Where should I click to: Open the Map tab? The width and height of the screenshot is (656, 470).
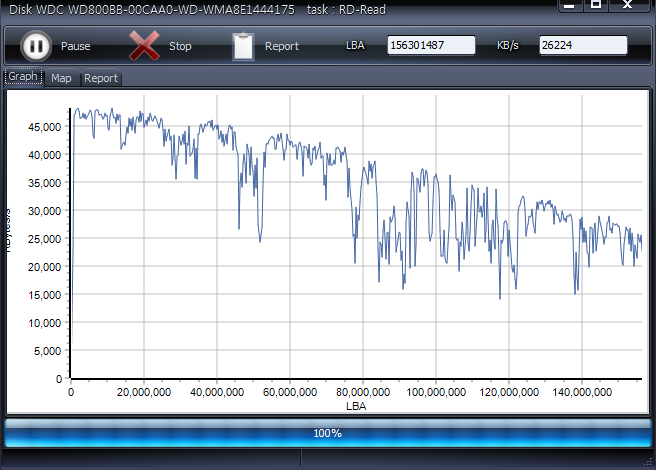coord(62,78)
